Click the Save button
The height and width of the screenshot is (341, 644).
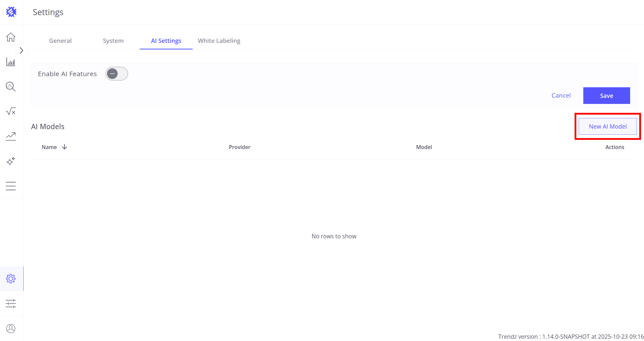tap(606, 96)
